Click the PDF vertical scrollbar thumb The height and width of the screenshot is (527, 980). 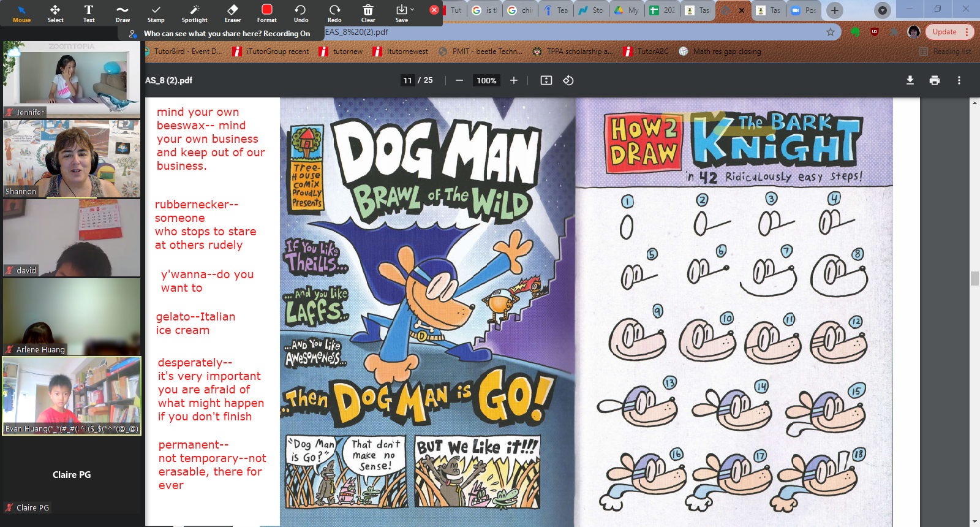[974, 278]
